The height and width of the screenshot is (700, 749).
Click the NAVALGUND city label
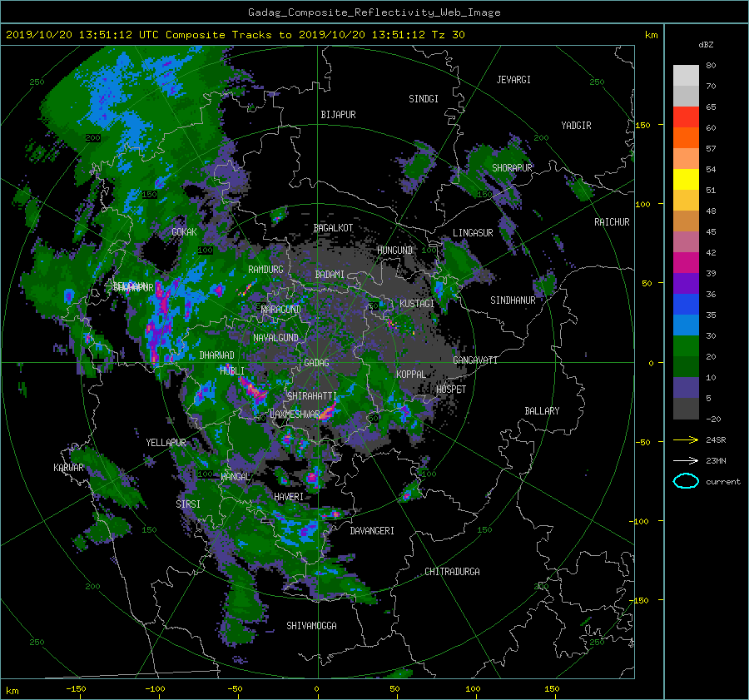coord(275,338)
